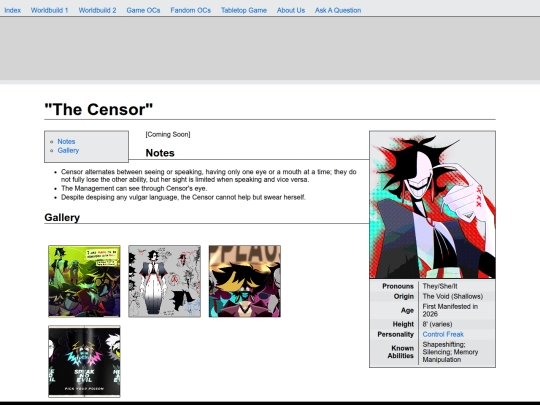
Task: Visit the Tabletop Game page
Action: coord(244,10)
